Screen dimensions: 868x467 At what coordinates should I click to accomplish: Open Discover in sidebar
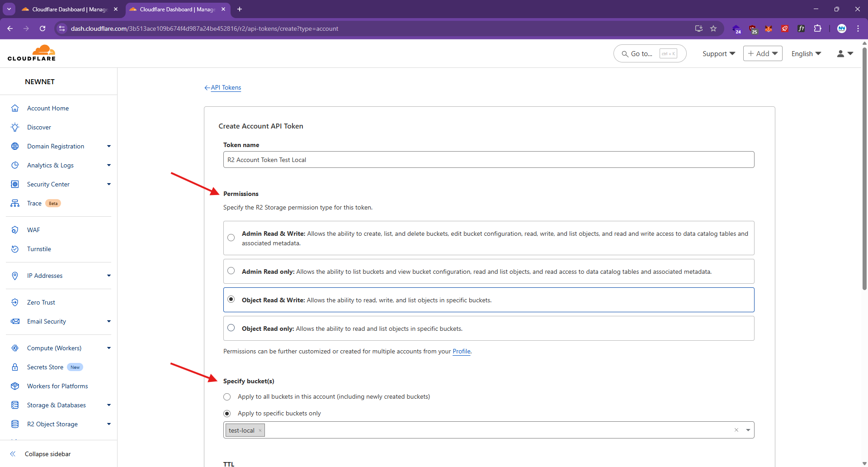[x=39, y=127]
